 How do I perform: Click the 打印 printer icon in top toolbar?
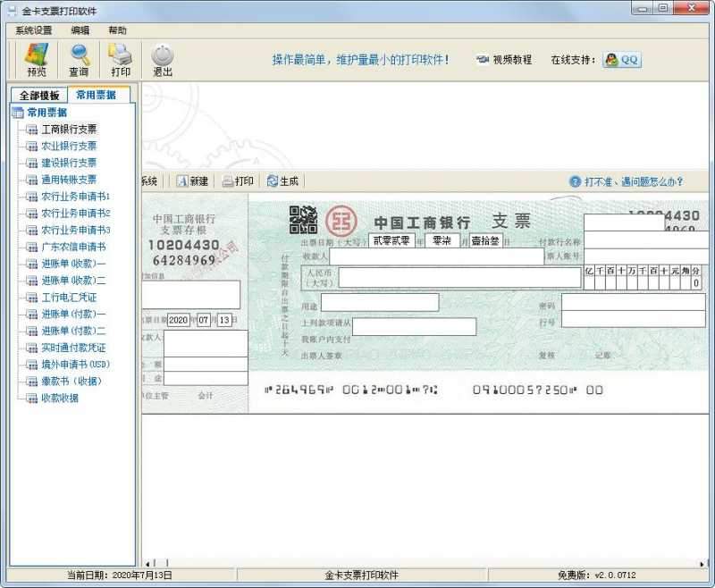pos(121,59)
